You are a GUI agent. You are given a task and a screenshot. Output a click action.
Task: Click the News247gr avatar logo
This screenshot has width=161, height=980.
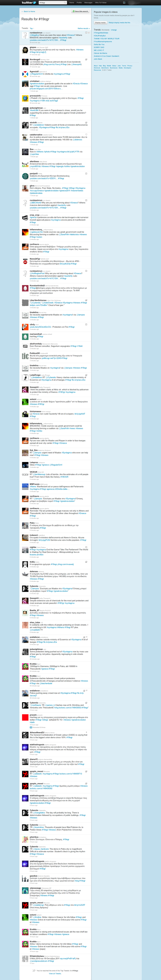pyautogui.click(x=25, y=261)
